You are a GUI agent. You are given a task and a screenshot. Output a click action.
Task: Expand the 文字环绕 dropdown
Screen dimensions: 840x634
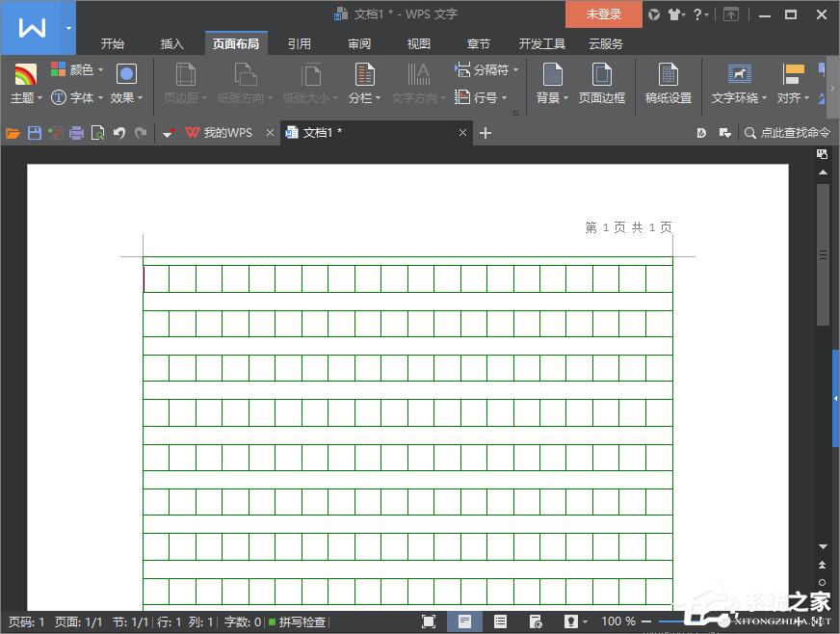(x=738, y=96)
